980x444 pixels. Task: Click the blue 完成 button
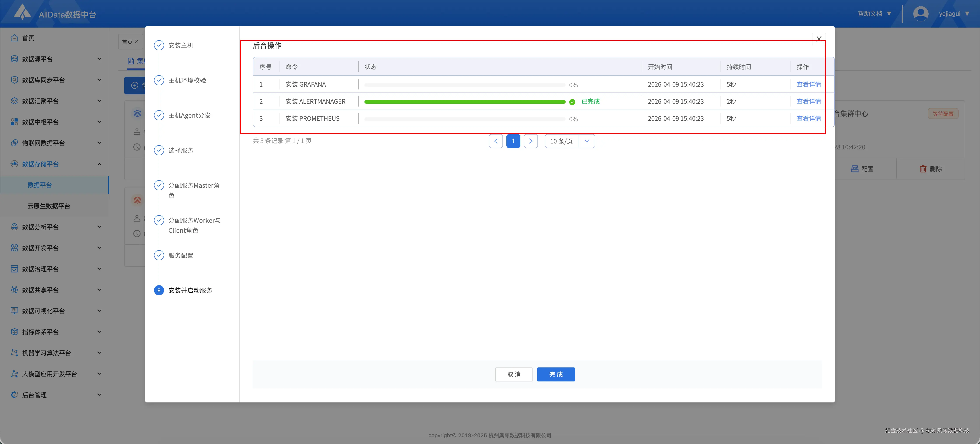[555, 374]
